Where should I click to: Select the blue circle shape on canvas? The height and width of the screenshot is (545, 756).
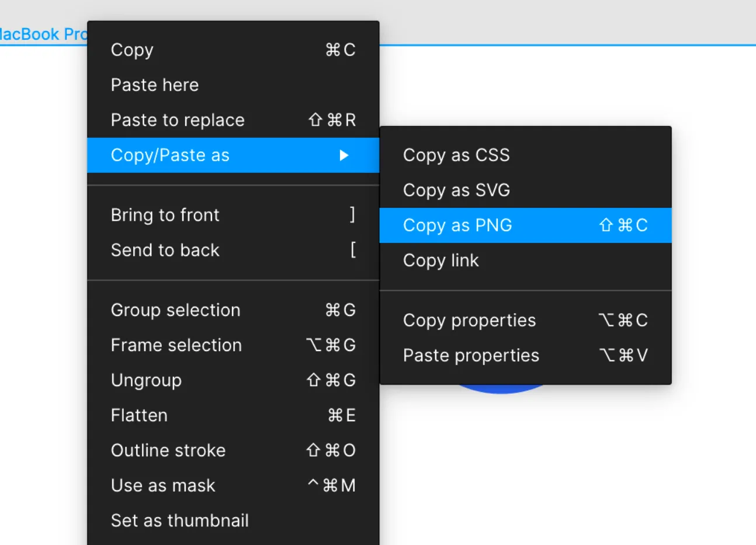(x=501, y=389)
